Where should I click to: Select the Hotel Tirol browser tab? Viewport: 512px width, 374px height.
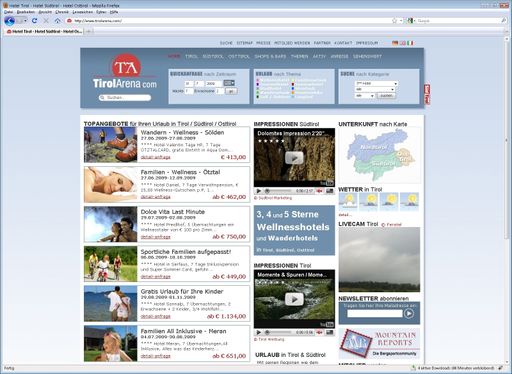44,31
